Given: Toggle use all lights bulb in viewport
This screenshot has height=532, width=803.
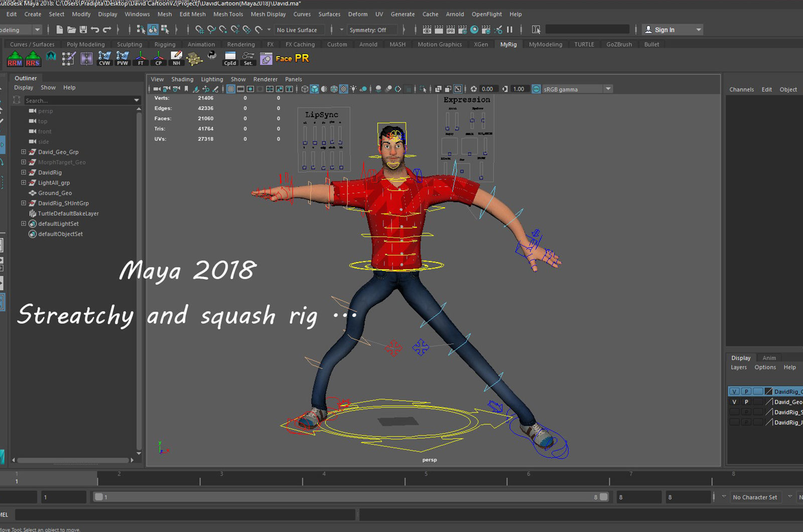Looking at the screenshot, I should click(353, 89).
